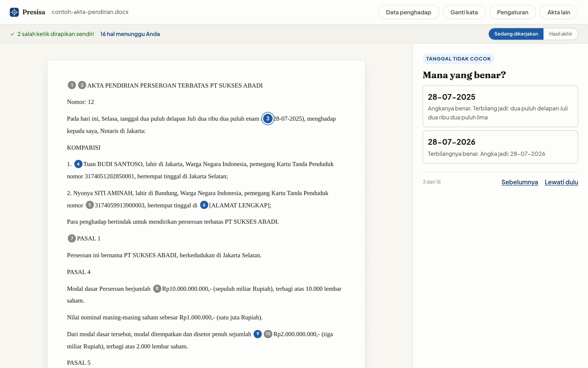588x368 pixels.
Task: Open Pengaturan settings
Action: [x=512, y=12]
